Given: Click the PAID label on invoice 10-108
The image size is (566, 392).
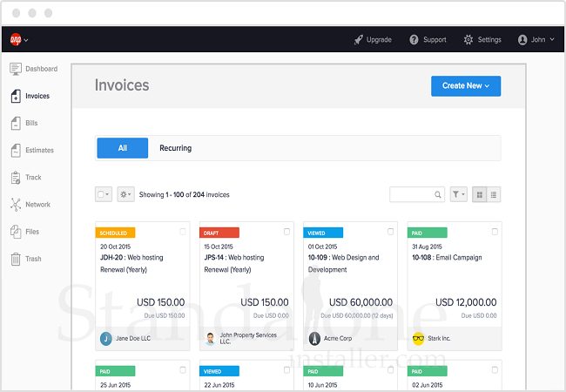Looking at the screenshot, I should pos(428,233).
